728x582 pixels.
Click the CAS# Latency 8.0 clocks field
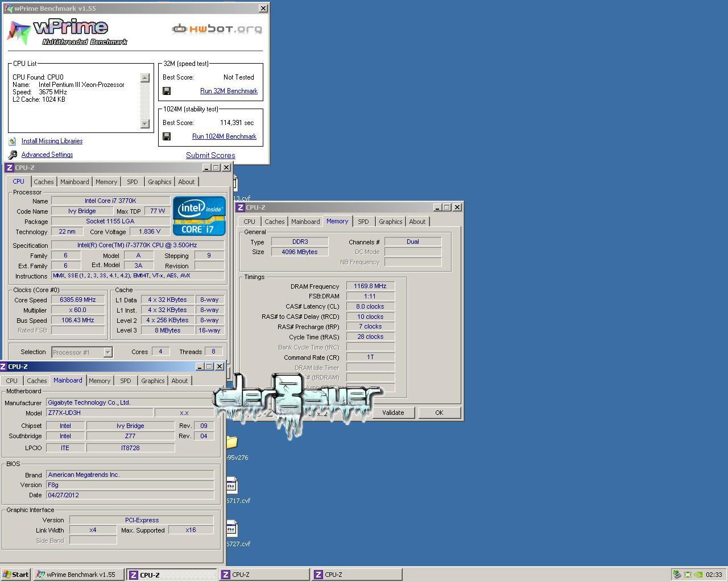point(370,306)
